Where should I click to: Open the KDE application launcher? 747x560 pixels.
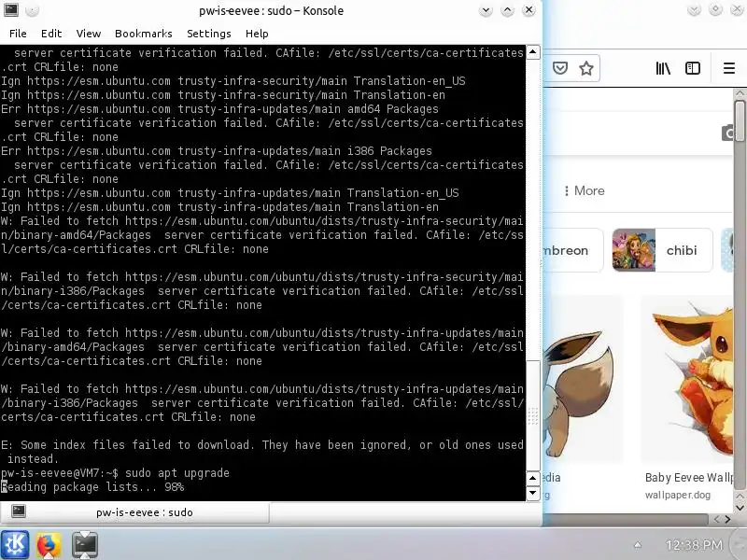coord(15,544)
